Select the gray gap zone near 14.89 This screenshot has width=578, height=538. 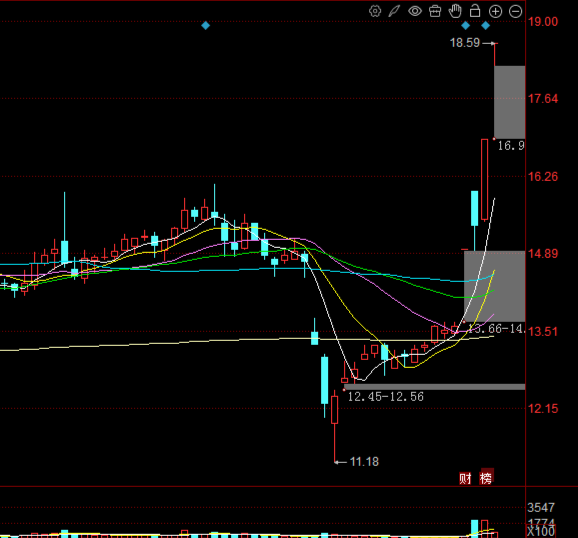[x=494, y=286]
